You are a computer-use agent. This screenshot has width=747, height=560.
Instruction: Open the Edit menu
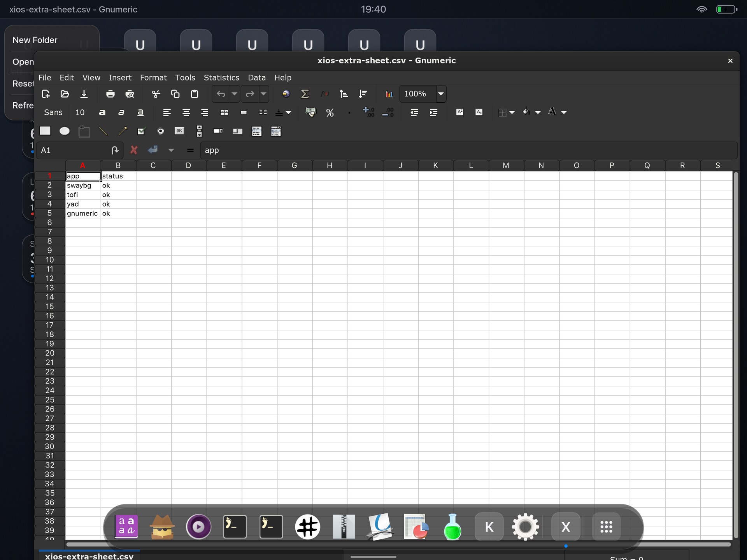tap(67, 77)
